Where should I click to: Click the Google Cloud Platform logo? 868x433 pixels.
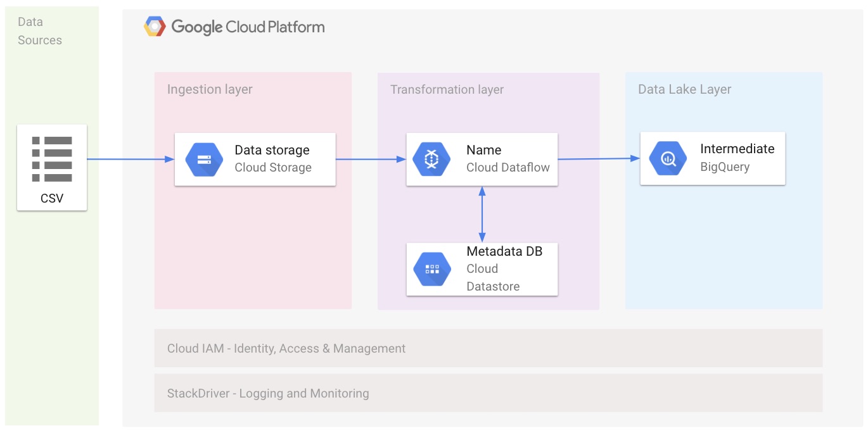tap(155, 27)
